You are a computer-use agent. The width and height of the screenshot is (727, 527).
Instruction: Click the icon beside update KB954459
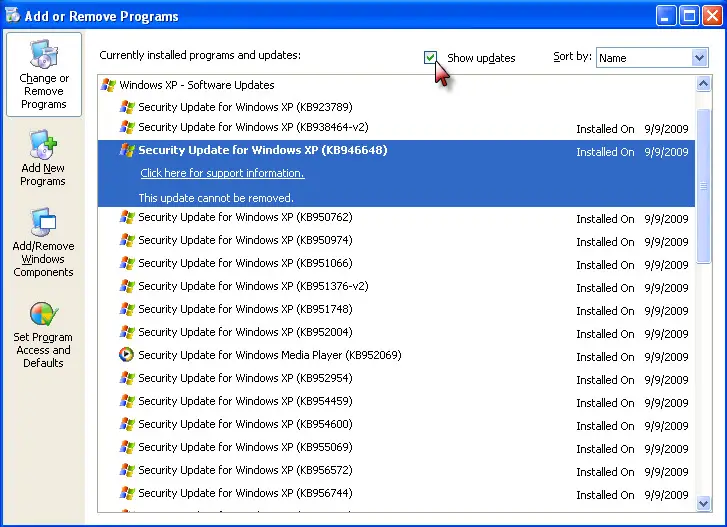tap(127, 401)
